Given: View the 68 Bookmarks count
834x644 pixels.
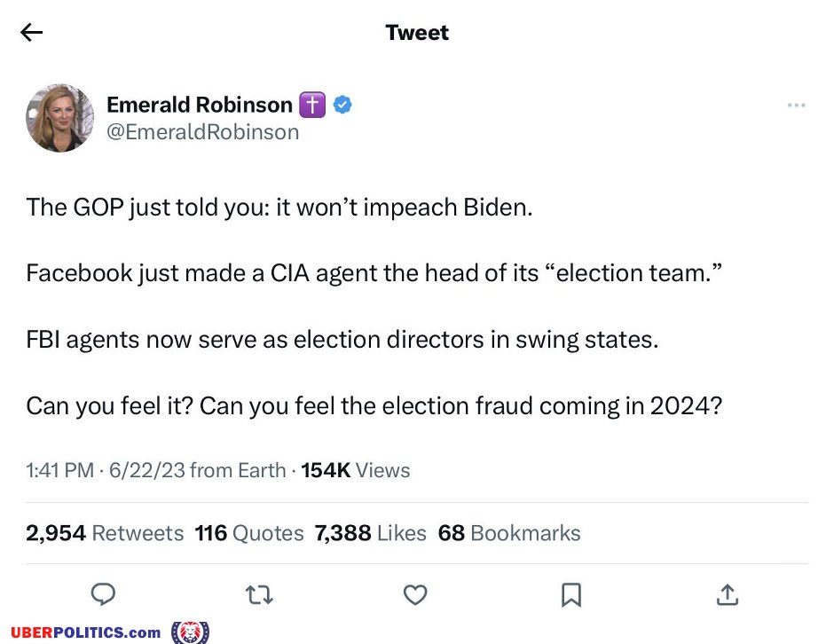Looking at the screenshot, I should click(x=509, y=533).
